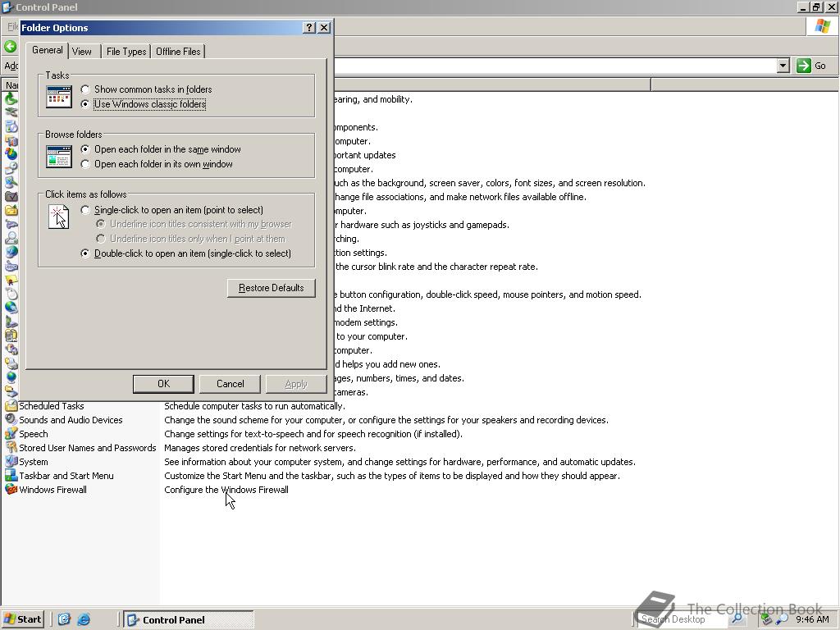This screenshot has width=840, height=630.
Task: Select the "Stored User Names and Passwords" label
Action: click(x=88, y=448)
